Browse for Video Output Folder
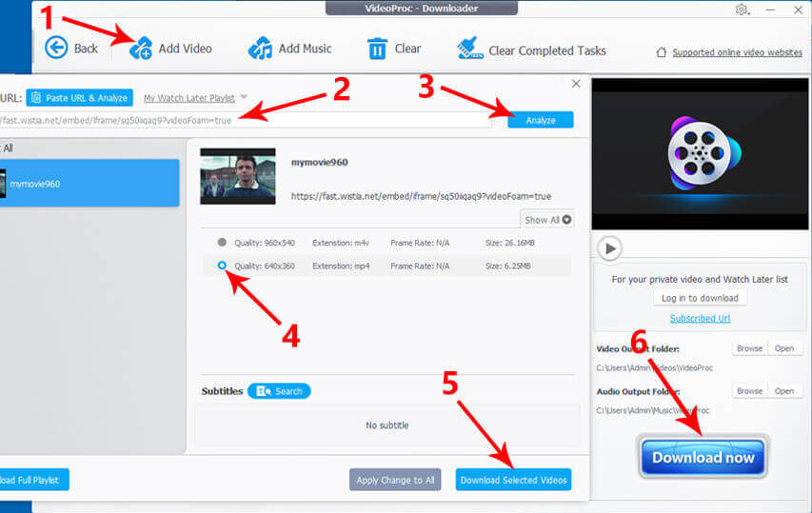The height and width of the screenshot is (513, 812). point(749,348)
